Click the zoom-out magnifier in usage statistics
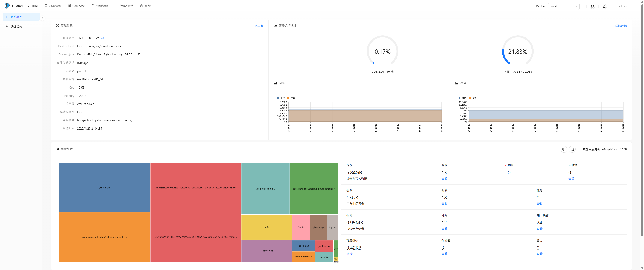The height and width of the screenshot is (270, 644). (572, 149)
